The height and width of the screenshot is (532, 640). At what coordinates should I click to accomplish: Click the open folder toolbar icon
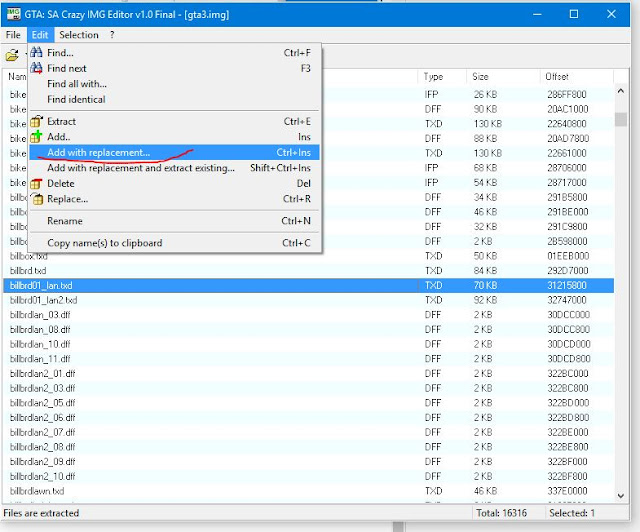click(12, 55)
